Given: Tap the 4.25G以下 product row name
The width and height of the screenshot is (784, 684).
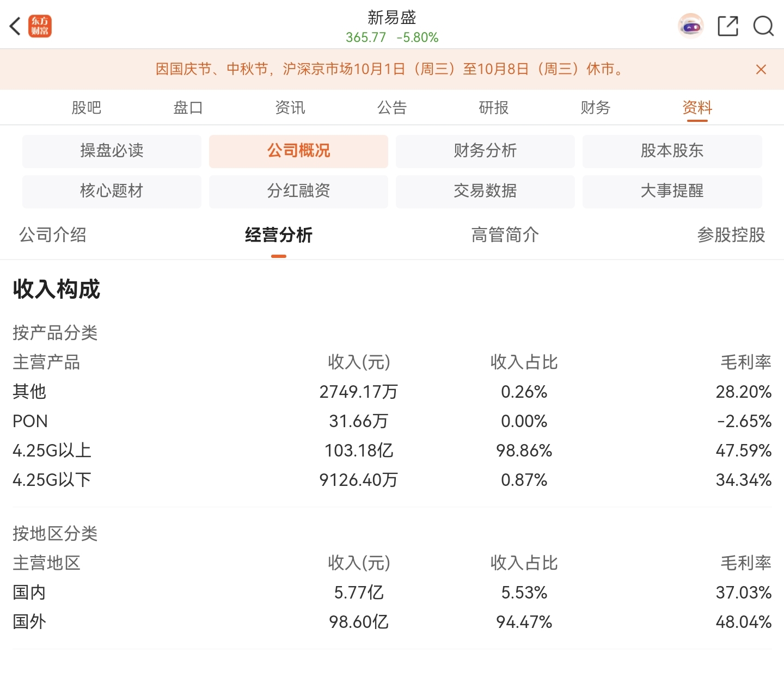Looking at the screenshot, I should (52, 480).
